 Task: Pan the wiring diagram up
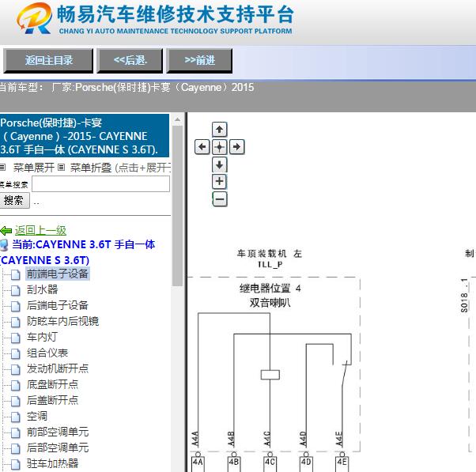click(x=219, y=130)
